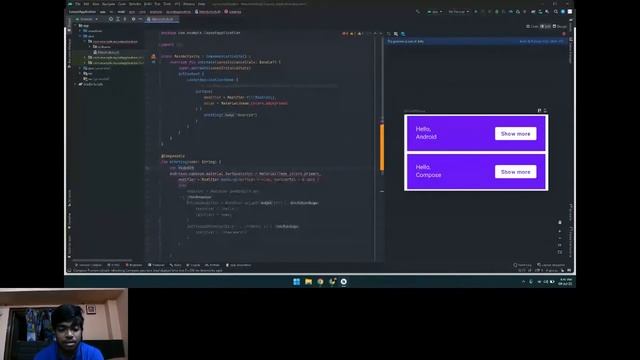Click the Windows Start button
This screenshot has height=360, width=640.
pos(297,282)
